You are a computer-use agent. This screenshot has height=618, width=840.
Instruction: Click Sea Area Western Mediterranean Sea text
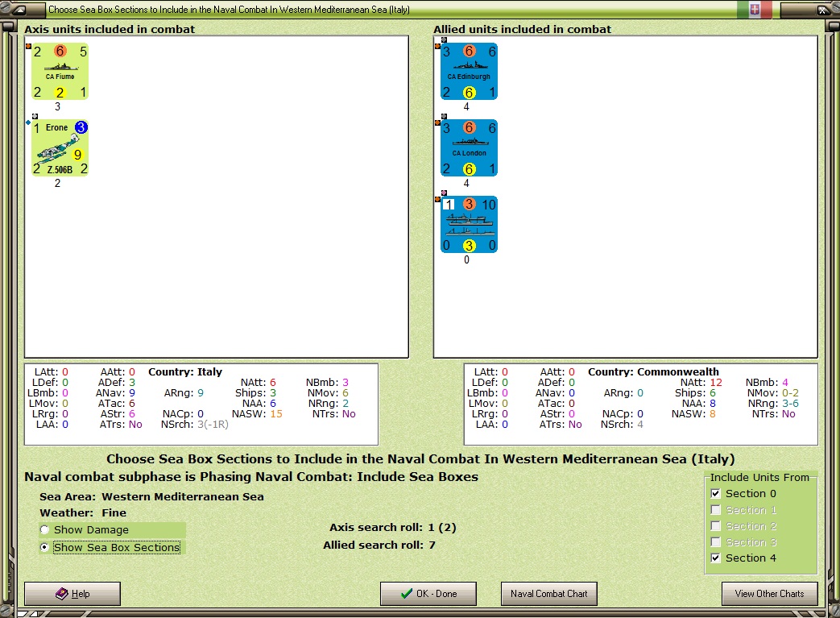coord(151,497)
